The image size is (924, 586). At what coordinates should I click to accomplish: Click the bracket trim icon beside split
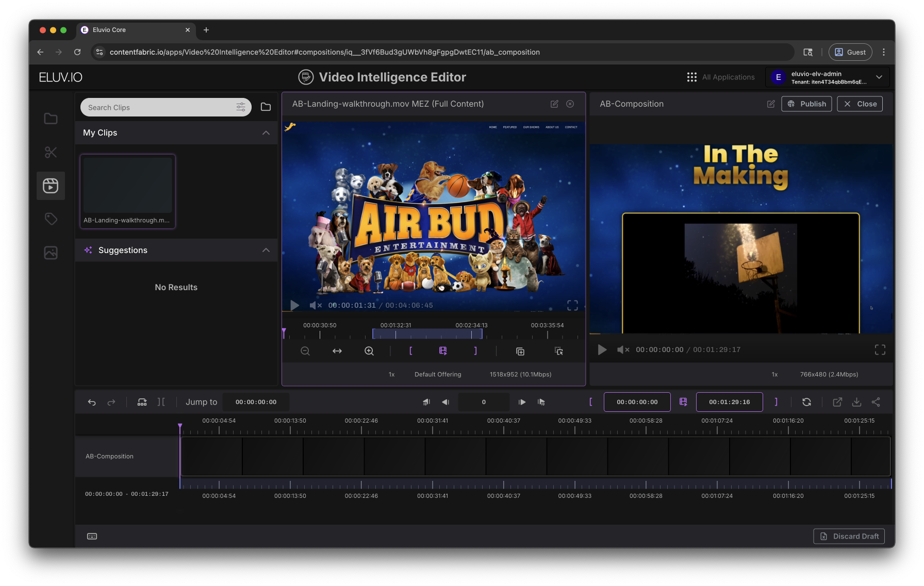point(161,402)
